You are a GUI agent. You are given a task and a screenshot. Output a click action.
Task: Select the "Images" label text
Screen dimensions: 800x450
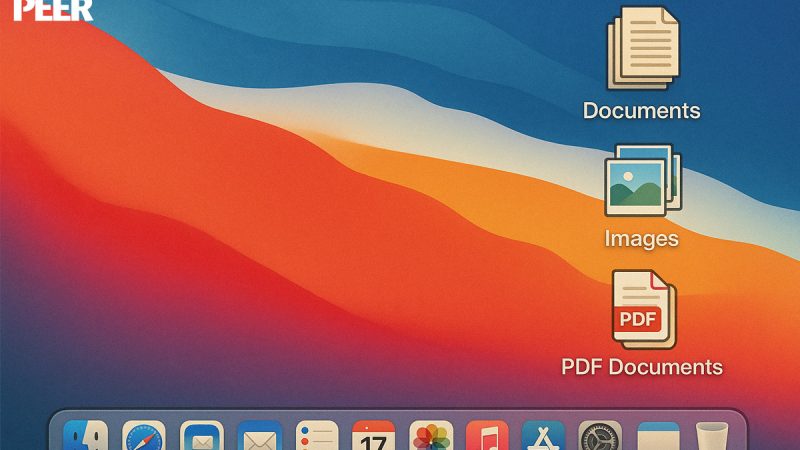click(641, 239)
